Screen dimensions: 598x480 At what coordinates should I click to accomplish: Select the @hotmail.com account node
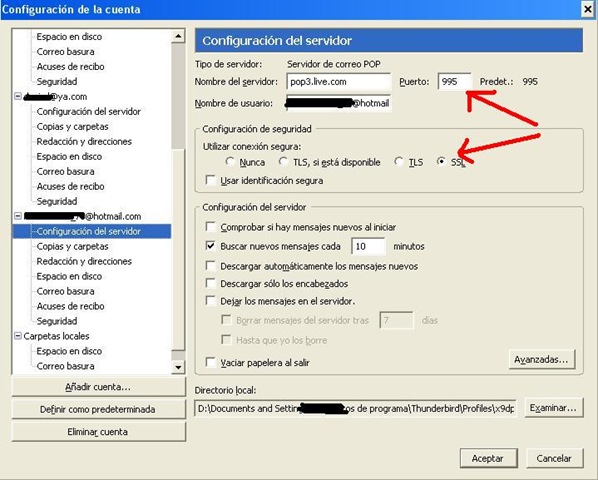click(x=82, y=216)
